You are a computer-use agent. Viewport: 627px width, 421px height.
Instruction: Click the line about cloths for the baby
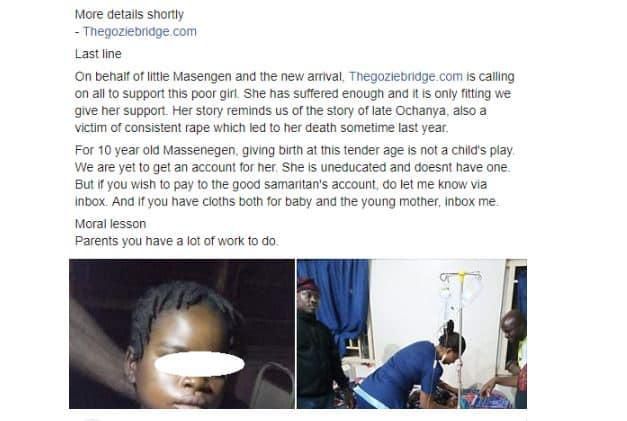[287, 202]
